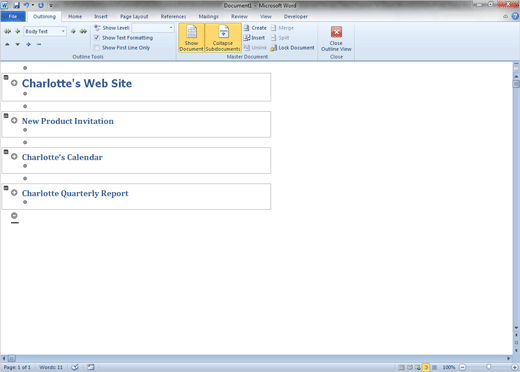Click the Promote left arrow icon
This screenshot has height=372, width=520.
[x=17, y=31]
